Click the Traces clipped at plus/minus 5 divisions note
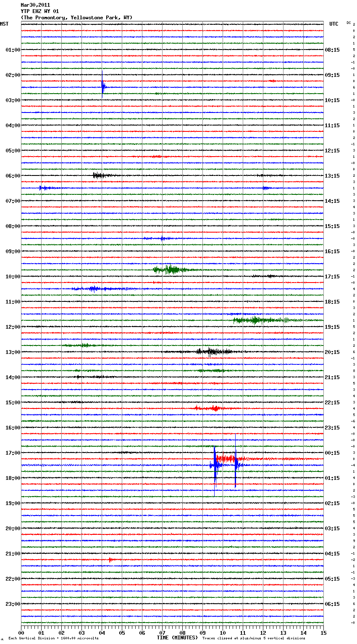The height and width of the screenshot is (644, 357). (254, 639)
